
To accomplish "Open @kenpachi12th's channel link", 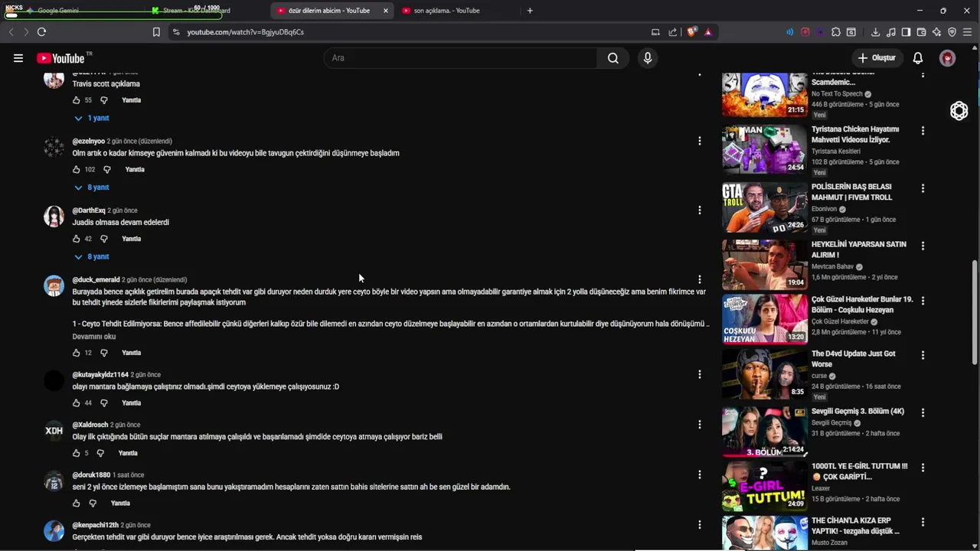I will point(96,525).
